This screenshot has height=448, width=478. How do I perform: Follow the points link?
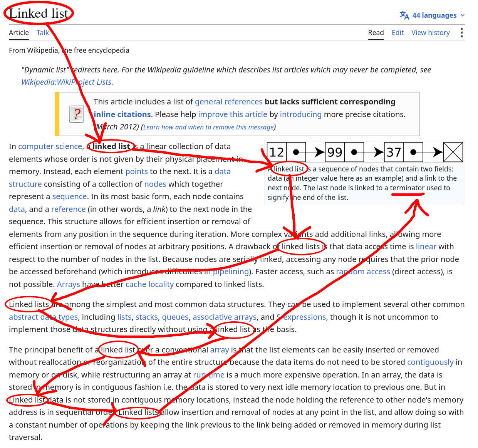pyautogui.click(x=137, y=171)
